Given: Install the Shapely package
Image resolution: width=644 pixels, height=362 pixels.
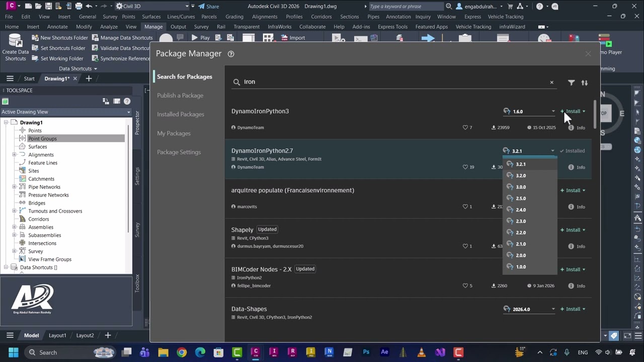Looking at the screenshot, I should [571, 230].
